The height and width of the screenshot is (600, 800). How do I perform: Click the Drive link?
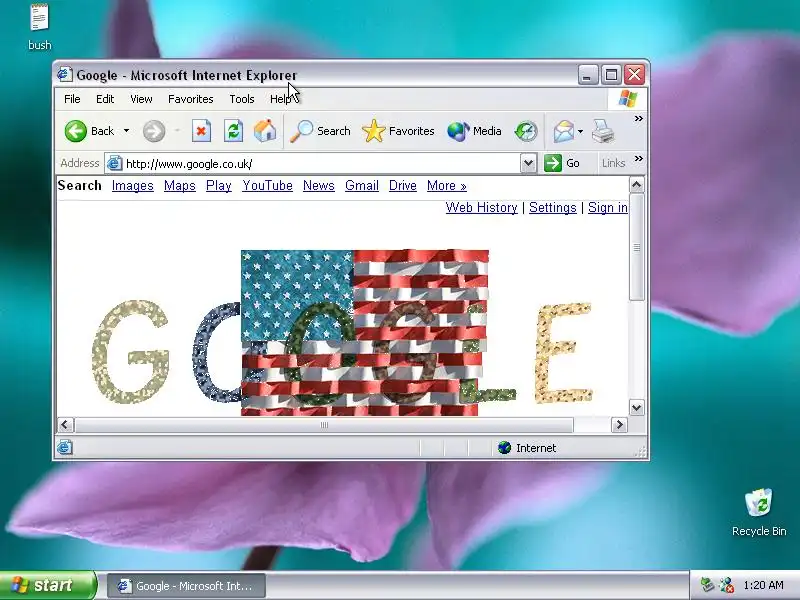click(x=403, y=186)
